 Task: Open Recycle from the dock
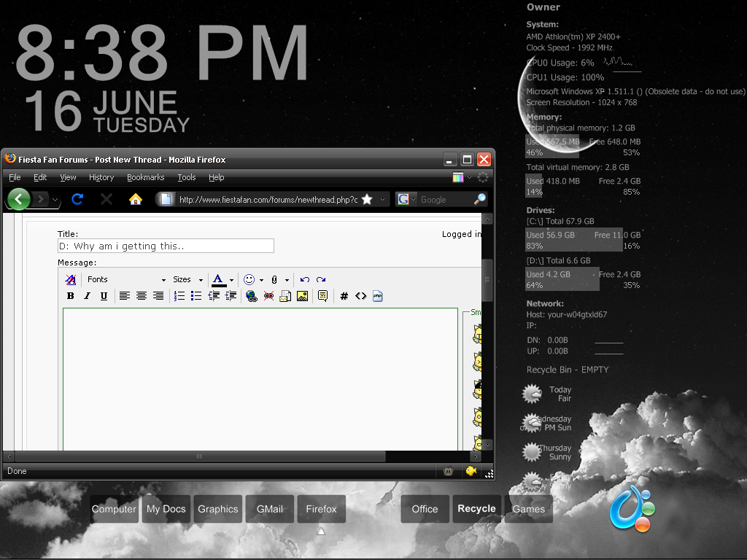click(x=476, y=509)
